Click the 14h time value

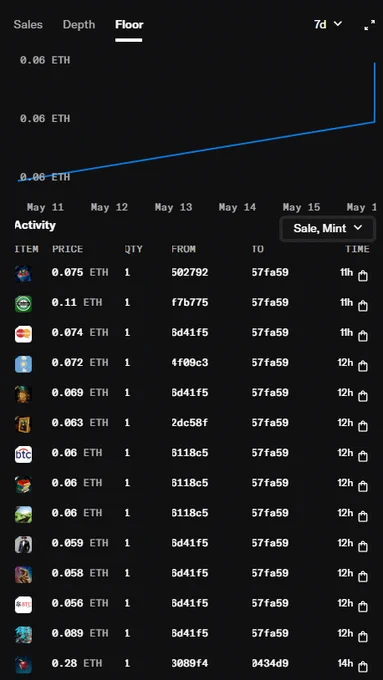pos(345,663)
